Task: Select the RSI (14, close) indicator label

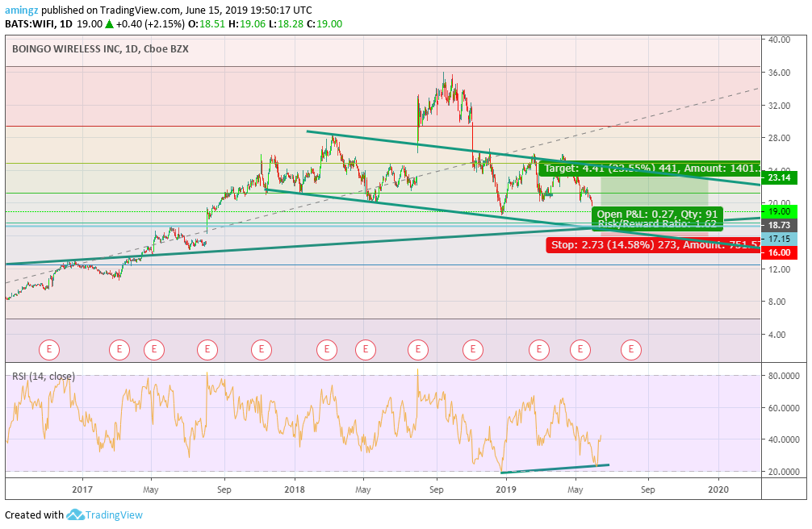Action: click(x=44, y=377)
